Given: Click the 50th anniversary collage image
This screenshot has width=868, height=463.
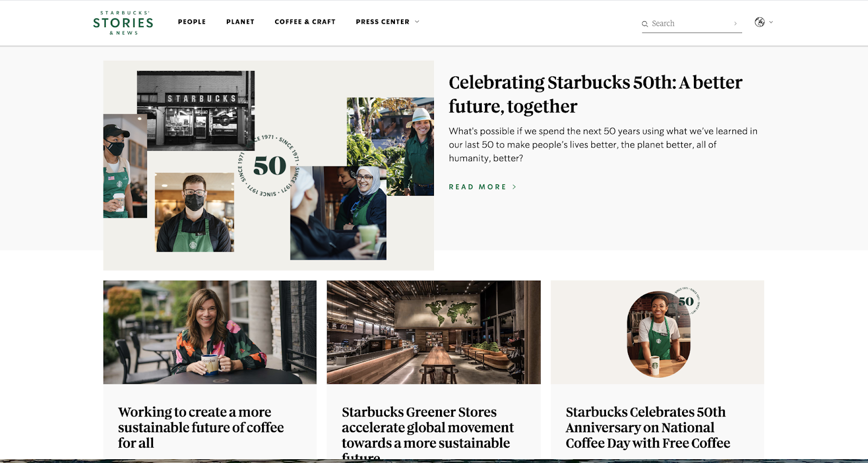Looking at the screenshot, I should [269, 165].
